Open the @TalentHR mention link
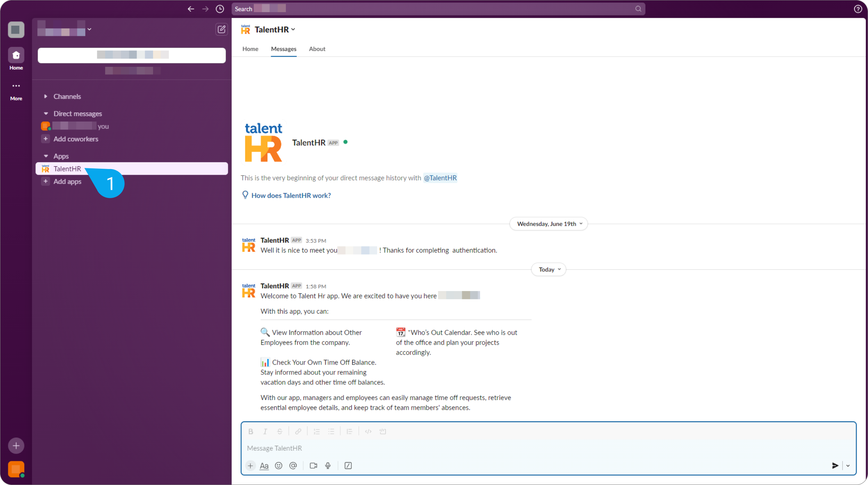This screenshot has width=868, height=485. coord(440,178)
